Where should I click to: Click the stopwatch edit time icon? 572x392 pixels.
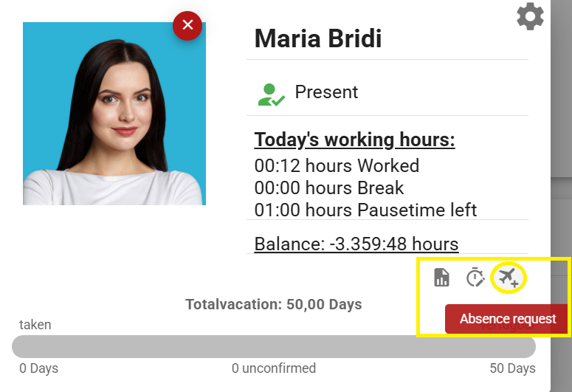(475, 278)
